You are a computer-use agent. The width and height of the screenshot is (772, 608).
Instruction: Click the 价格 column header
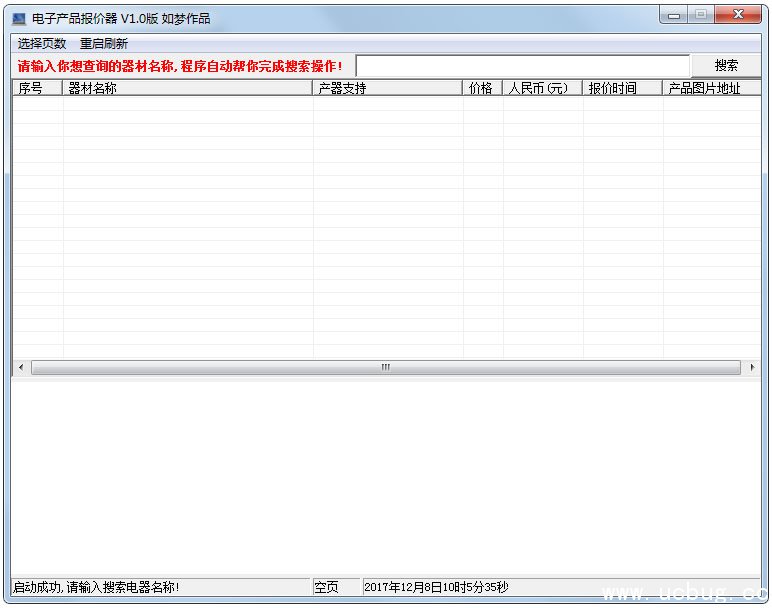482,88
